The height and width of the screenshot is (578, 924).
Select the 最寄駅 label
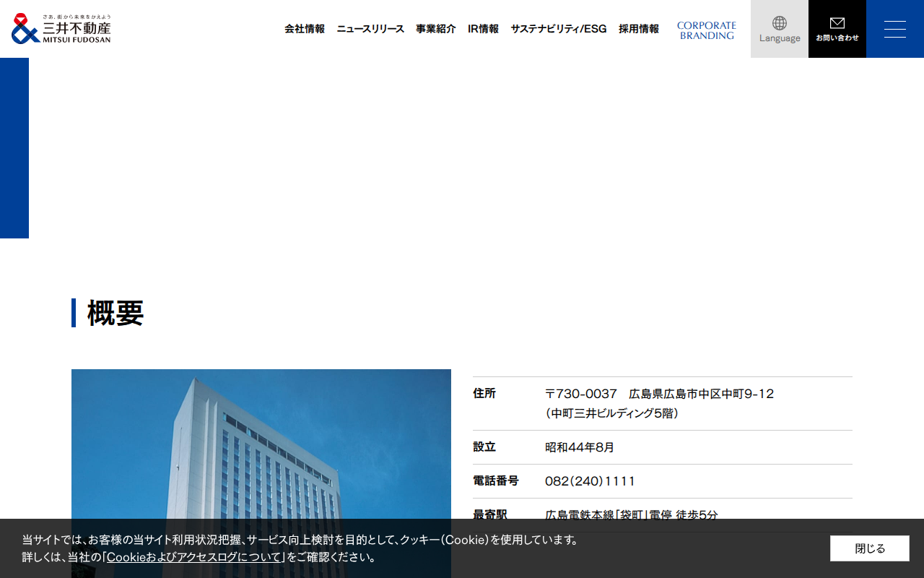490,514
